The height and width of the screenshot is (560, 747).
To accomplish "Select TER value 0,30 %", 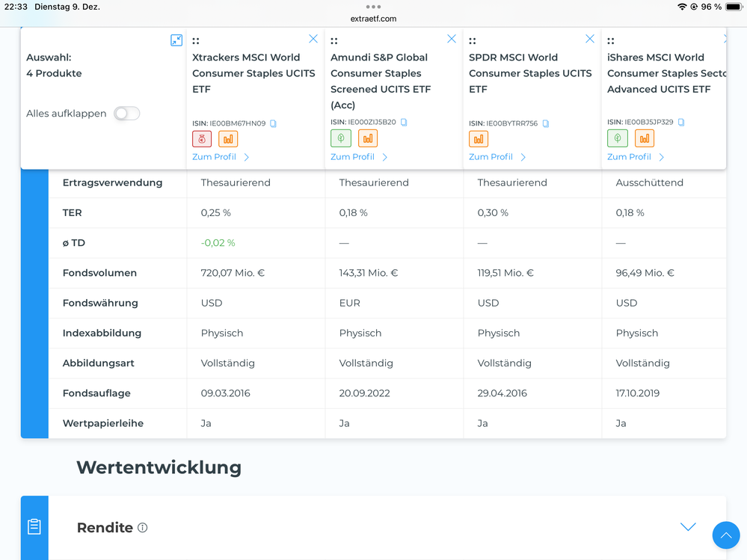I will pos(493,213).
